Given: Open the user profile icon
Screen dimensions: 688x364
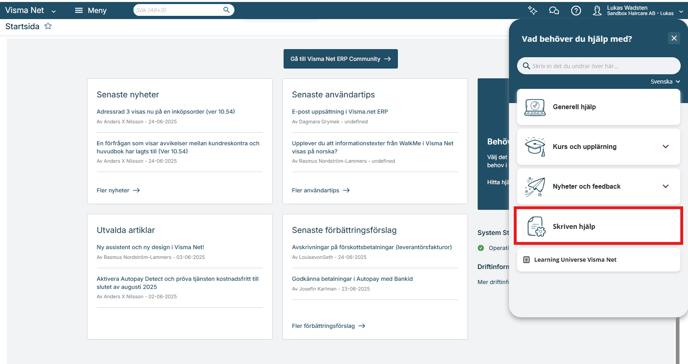Looking at the screenshot, I should tap(597, 11).
